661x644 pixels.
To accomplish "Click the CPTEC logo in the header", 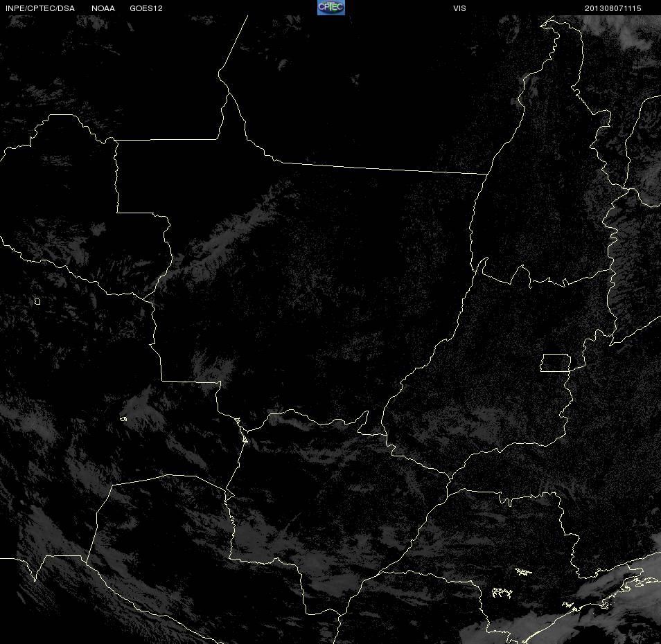I will [x=331, y=8].
